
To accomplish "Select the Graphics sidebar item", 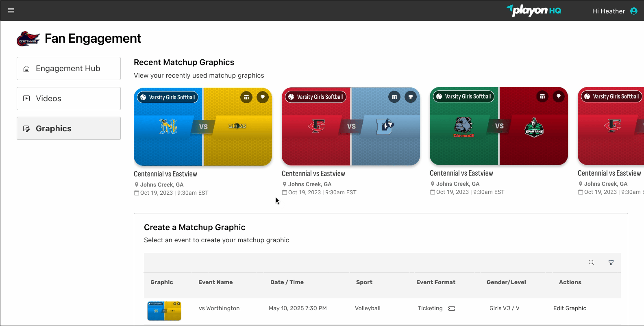I will (x=69, y=128).
